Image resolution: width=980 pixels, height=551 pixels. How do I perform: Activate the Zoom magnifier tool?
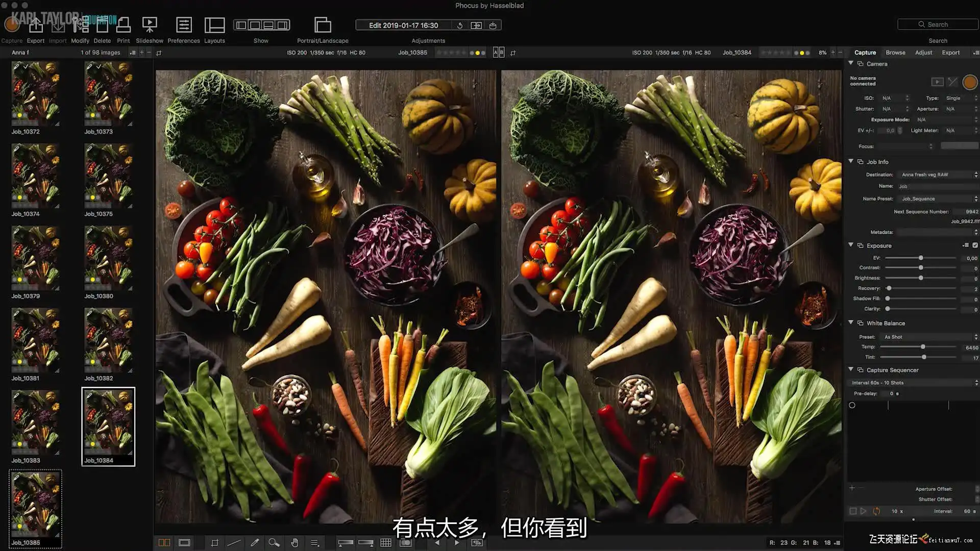[274, 543]
